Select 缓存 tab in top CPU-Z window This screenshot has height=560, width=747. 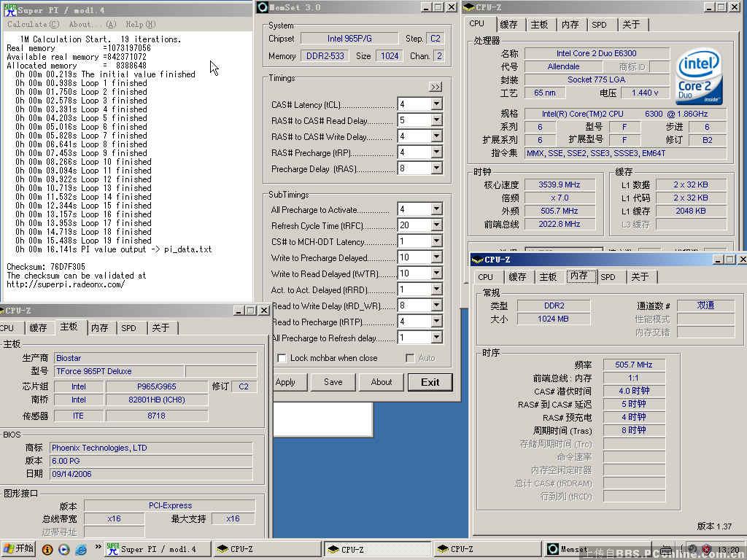click(x=508, y=24)
